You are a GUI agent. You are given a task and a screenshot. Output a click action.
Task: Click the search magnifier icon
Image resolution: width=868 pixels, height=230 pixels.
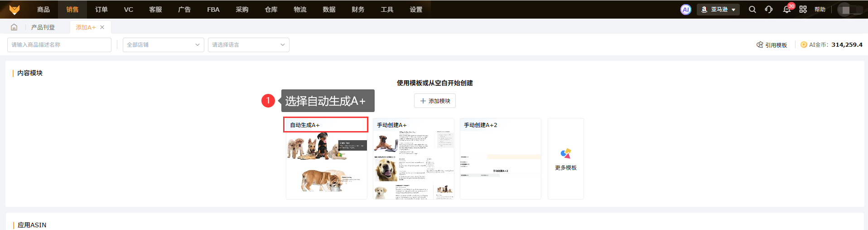[752, 10]
